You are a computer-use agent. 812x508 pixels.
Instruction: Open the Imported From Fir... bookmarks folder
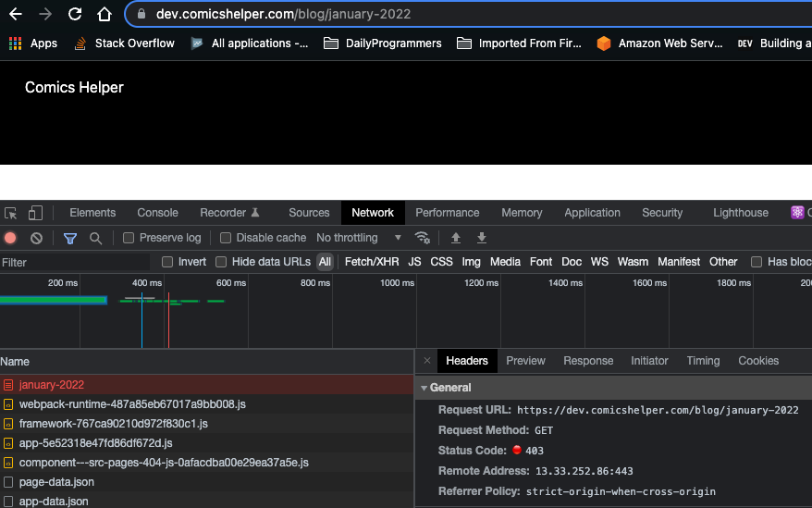(x=520, y=43)
